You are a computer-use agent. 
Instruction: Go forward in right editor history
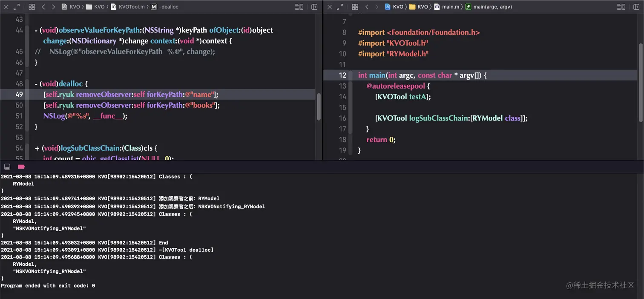[x=377, y=7]
